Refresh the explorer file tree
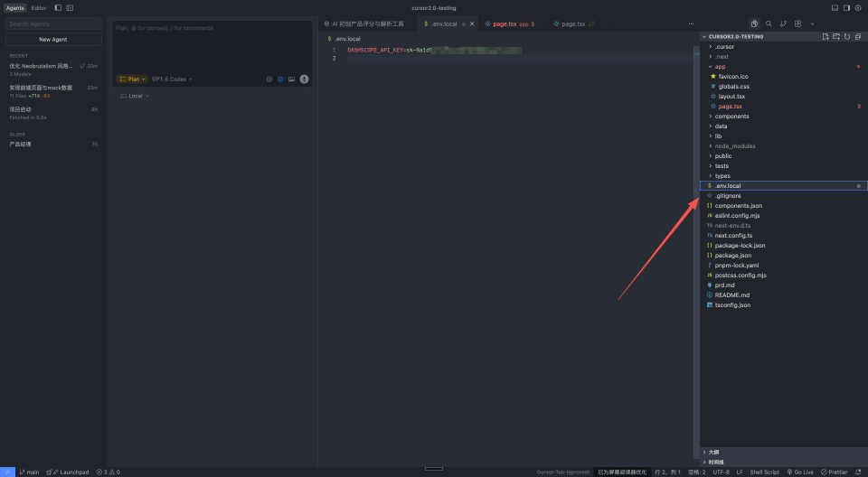The width and height of the screenshot is (868, 477). pos(847,37)
